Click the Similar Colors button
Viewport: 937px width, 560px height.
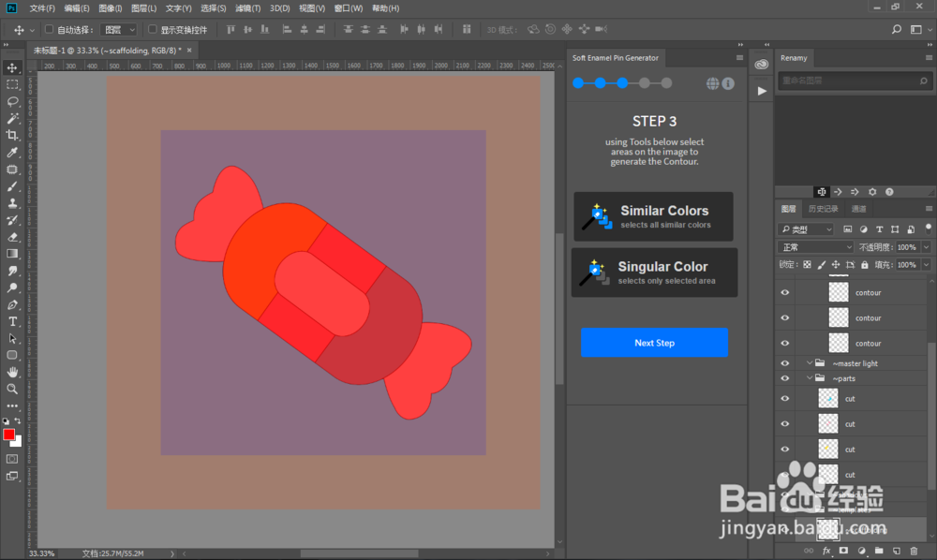point(653,216)
